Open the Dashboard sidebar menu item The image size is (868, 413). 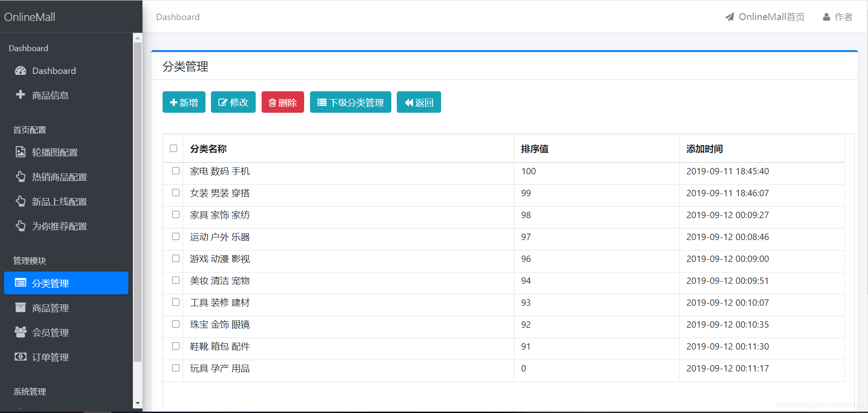click(x=66, y=71)
